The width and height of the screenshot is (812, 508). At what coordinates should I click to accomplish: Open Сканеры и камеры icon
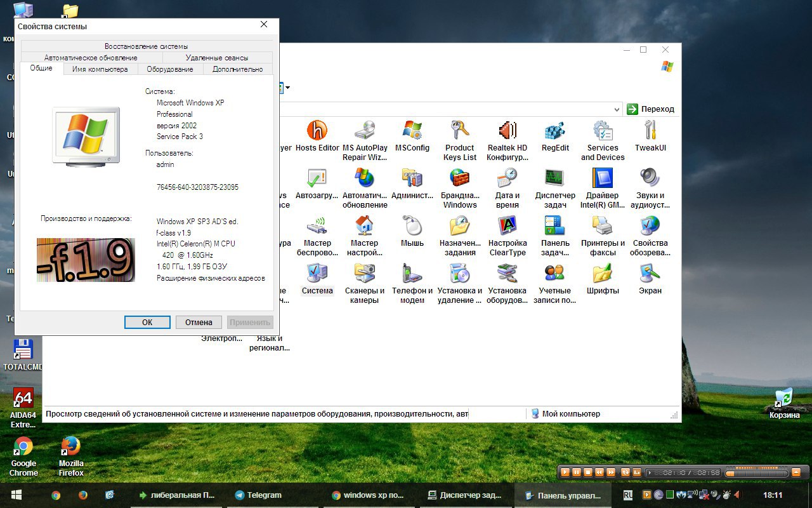(x=365, y=283)
